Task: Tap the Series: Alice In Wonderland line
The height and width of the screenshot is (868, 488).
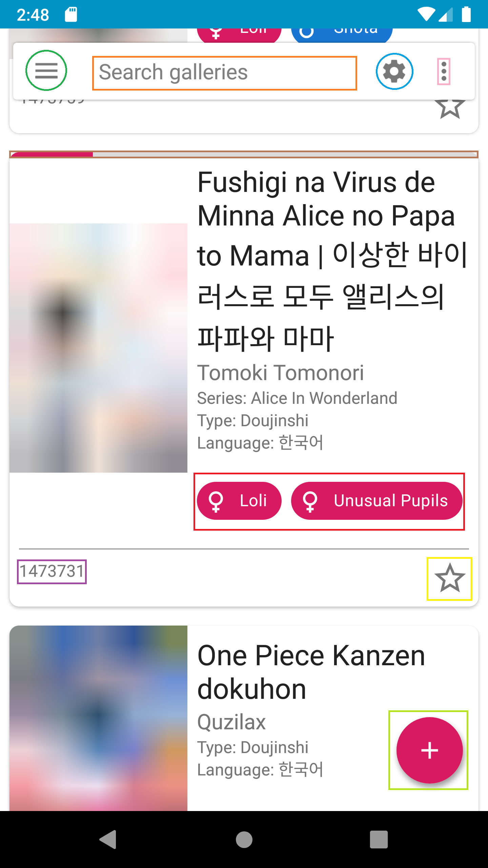Action: click(x=297, y=398)
